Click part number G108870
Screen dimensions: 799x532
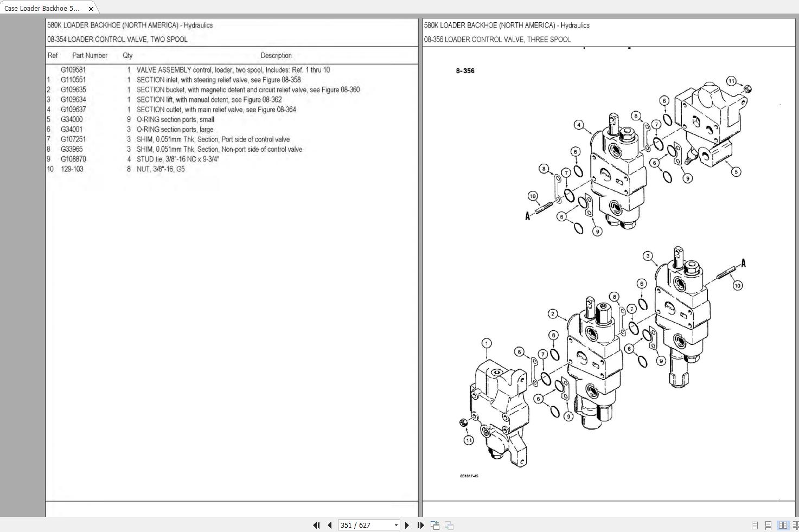(x=73, y=159)
